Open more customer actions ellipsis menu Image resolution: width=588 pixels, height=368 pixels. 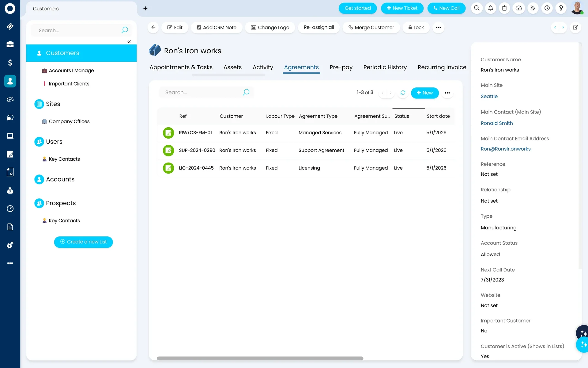(439, 27)
